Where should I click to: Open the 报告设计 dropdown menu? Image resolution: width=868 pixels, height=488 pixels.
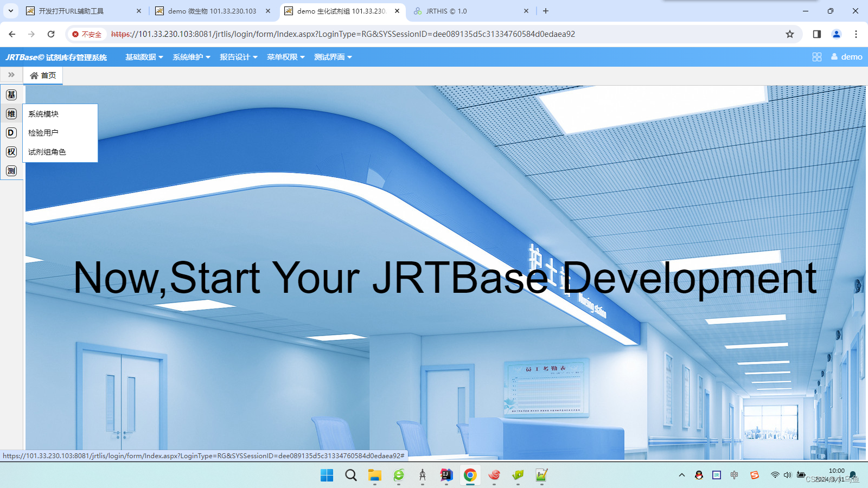coord(239,57)
